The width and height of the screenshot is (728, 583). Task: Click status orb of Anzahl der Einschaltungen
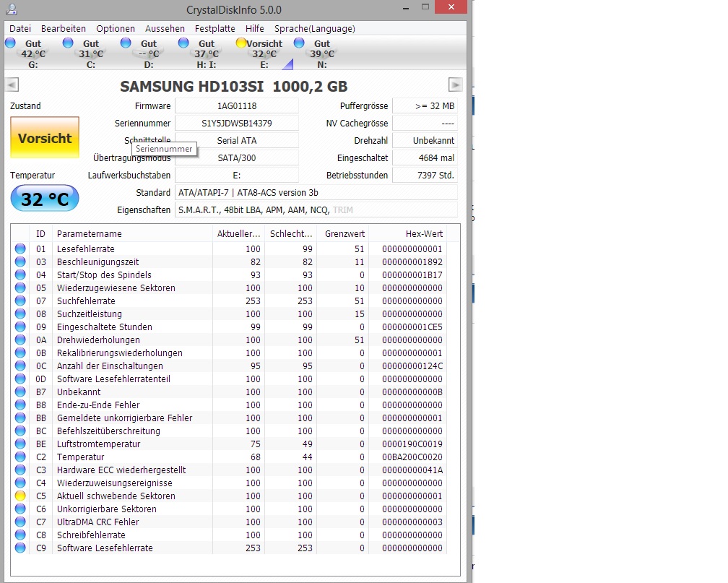click(x=20, y=366)
